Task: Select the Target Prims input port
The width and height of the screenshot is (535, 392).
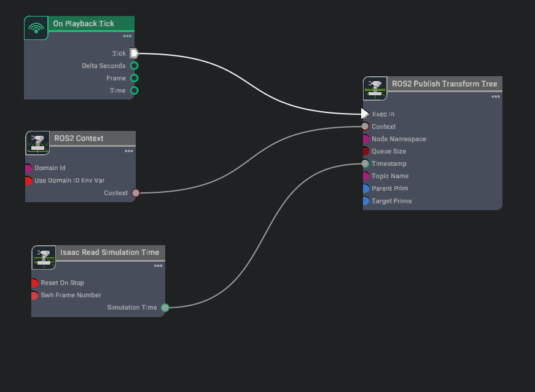Action: 365,201
